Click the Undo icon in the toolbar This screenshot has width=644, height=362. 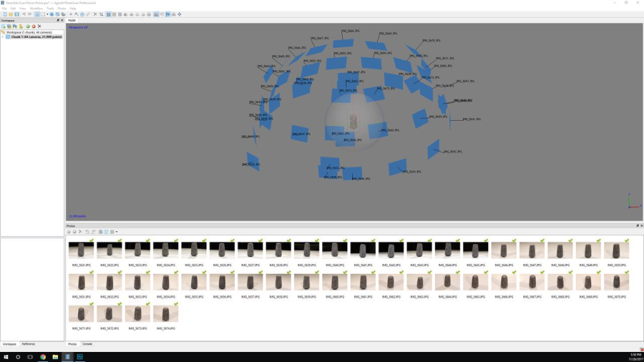click(x=24, y=14)
